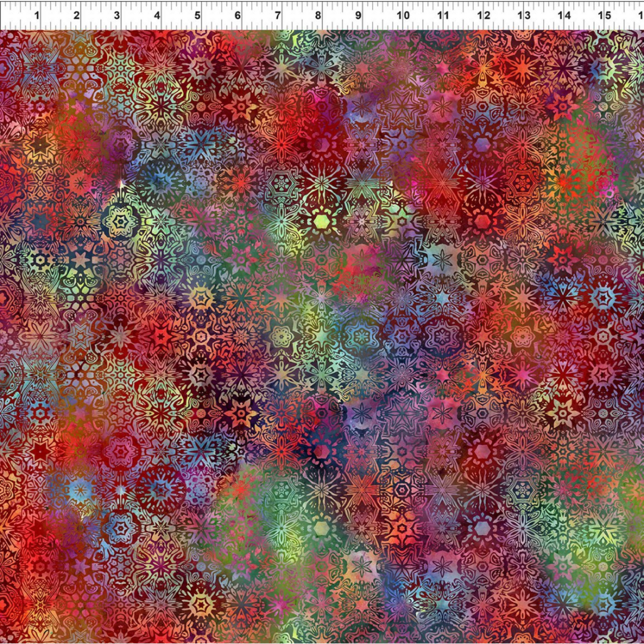644x644 pixels.
Task: Click the ruler label 3
Action: tap(117, 16)
